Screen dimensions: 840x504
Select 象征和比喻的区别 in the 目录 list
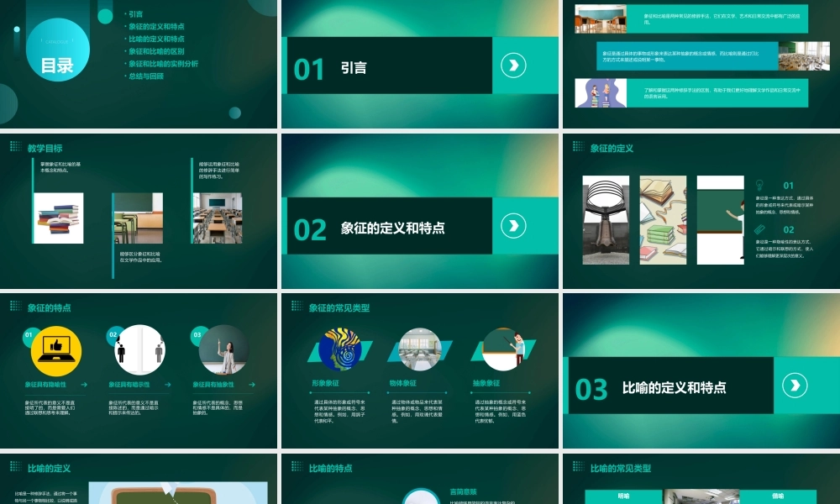156,51
